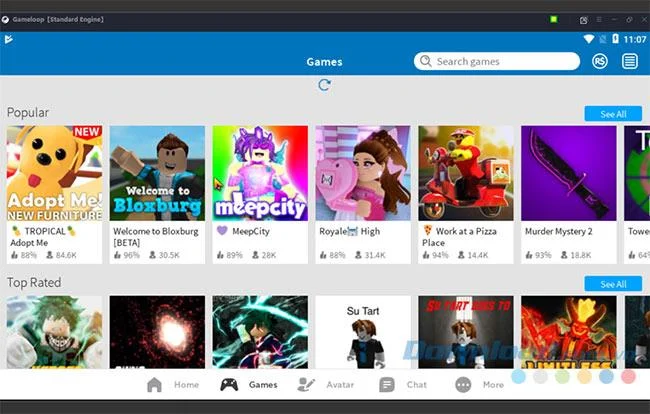The width and height of the screenshot is (650, 414).
Task: Click See All for Popular games
Action: 613,114
